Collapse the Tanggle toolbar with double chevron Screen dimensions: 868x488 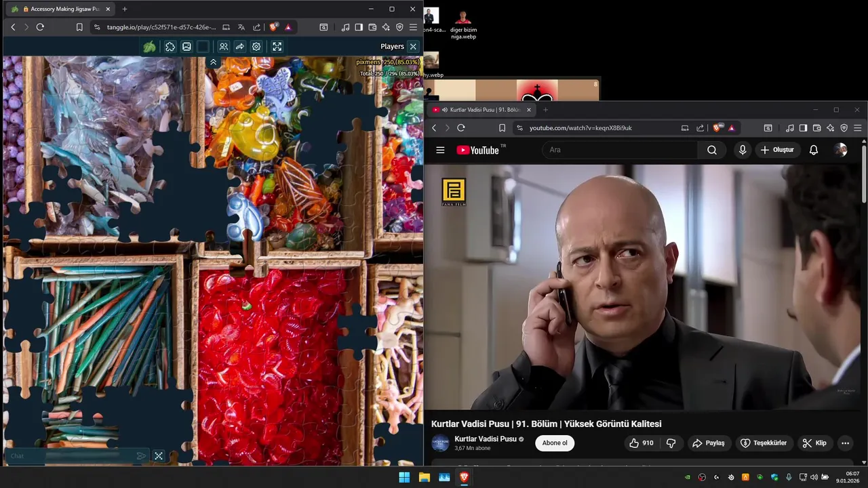pos(213,62)
